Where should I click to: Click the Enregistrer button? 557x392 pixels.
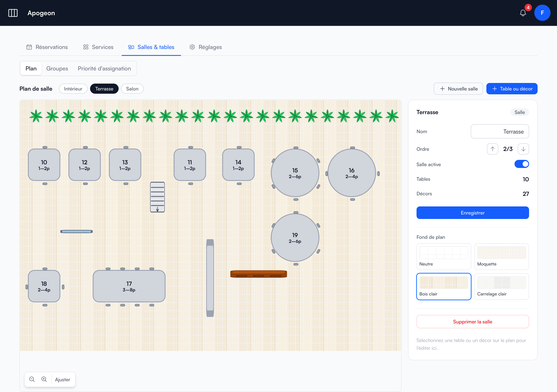pyautogui.click(x=473, y=213)
